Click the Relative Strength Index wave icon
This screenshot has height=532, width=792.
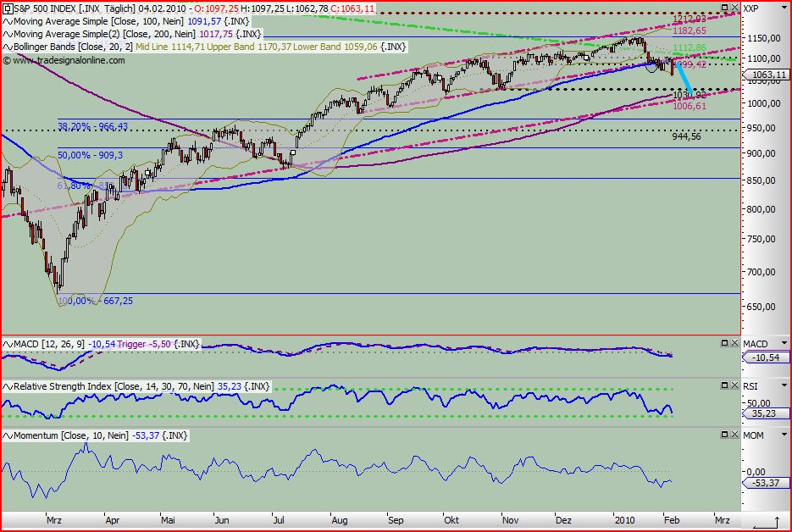pyautogui.click(x=7, y=385)
